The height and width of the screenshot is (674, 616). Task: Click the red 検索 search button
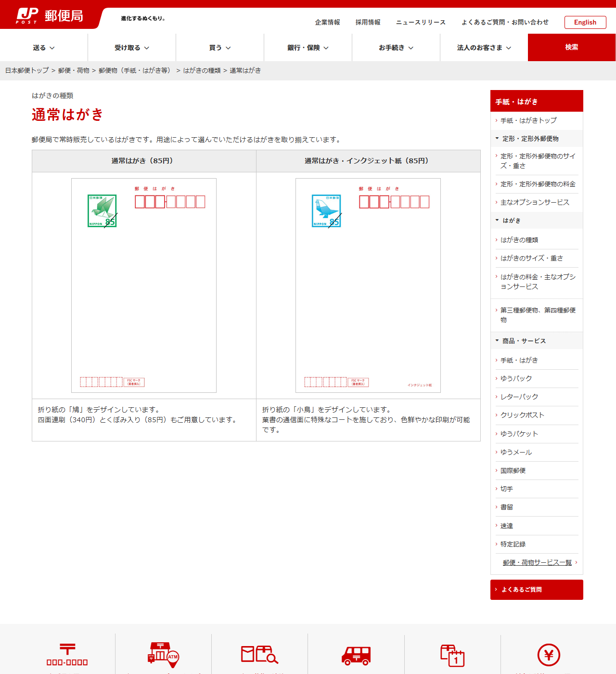pos(572,47)
